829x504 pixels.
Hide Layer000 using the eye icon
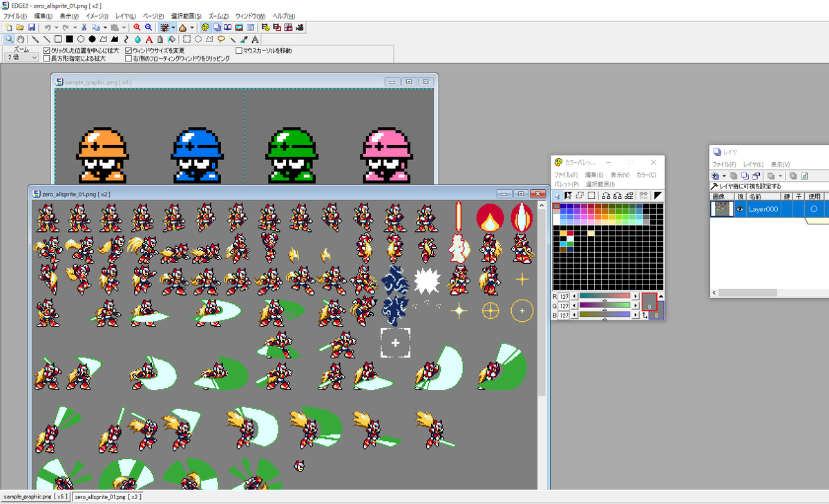click(x=741, y=209)
